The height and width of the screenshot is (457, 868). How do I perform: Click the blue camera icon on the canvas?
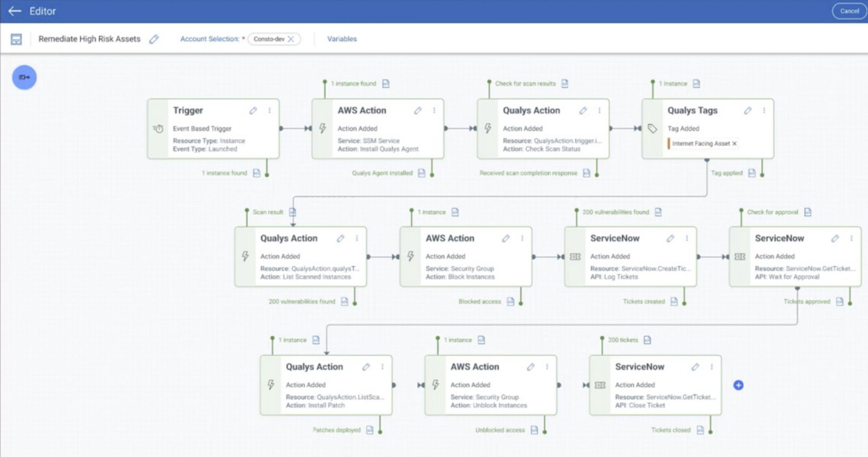click(x=24, y=77)
